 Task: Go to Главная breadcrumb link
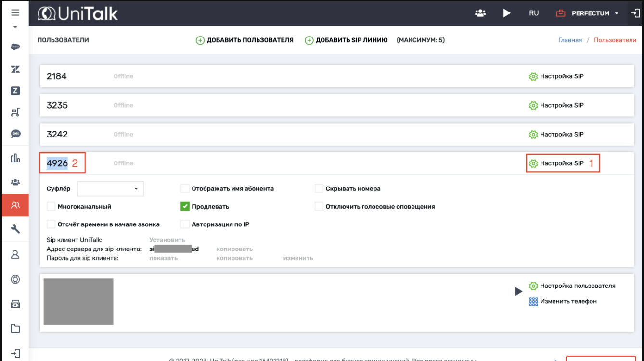pyautogui.click(x=570, y=40)
